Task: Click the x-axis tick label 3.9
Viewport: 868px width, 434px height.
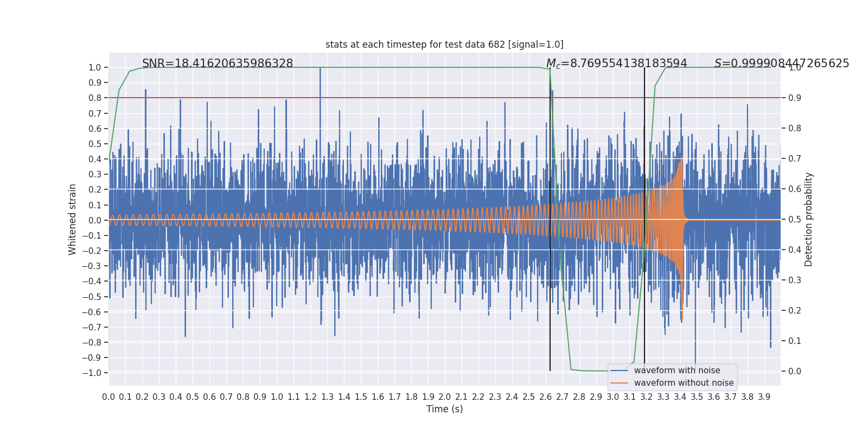Action: pyautogui.click(x=764, y=397)
